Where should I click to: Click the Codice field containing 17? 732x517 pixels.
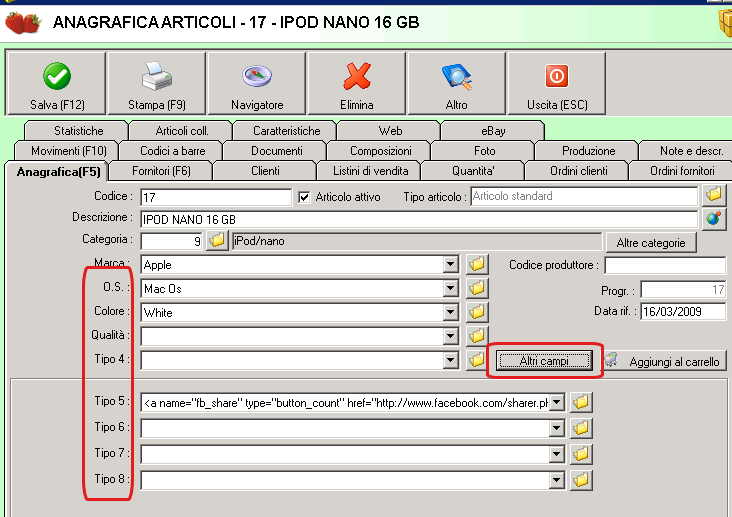pos(216,197)
